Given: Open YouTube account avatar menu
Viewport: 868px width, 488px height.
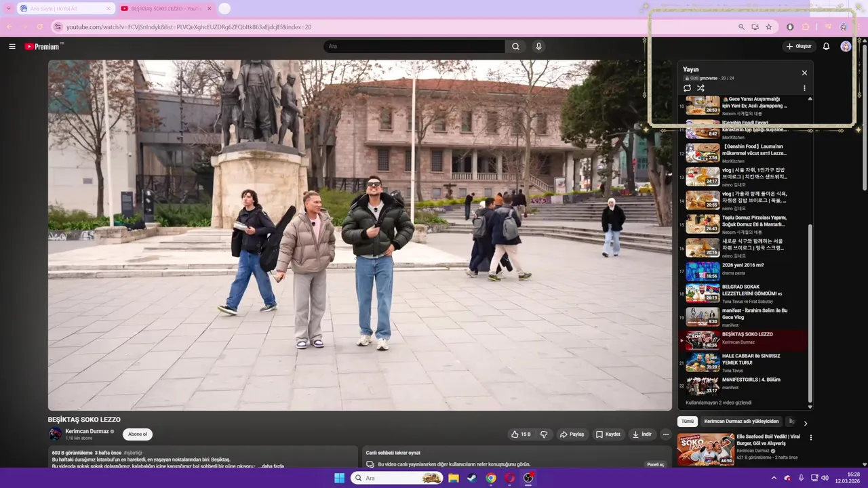Looking at the screenshot, I should pos(846,46).
